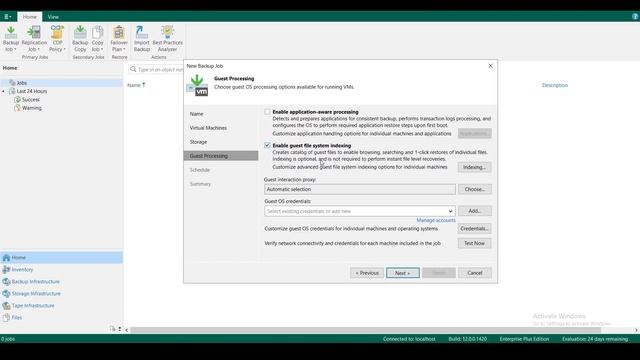This screenshot has width=640, height=360.
Task: Open the Replication Job ribbon icon
Action: [x=34, y=33]
